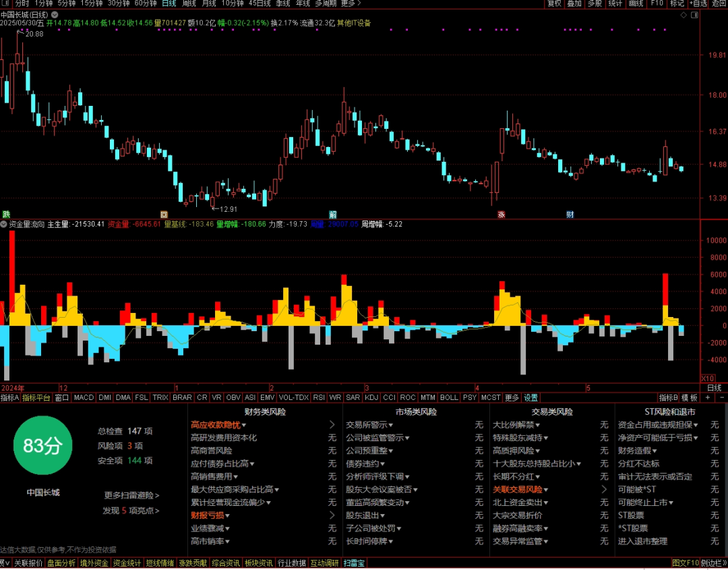Click the 更多扫雷避险 link
Image resolution: width=728 pixels, height=570 pixels.
pyautogui.click(x=132, y=496)
